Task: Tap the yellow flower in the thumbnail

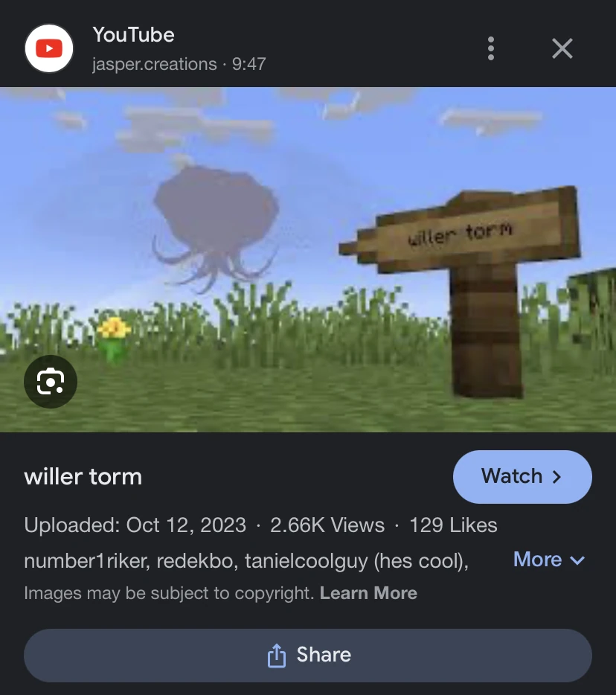Action: tap(114, 338)
